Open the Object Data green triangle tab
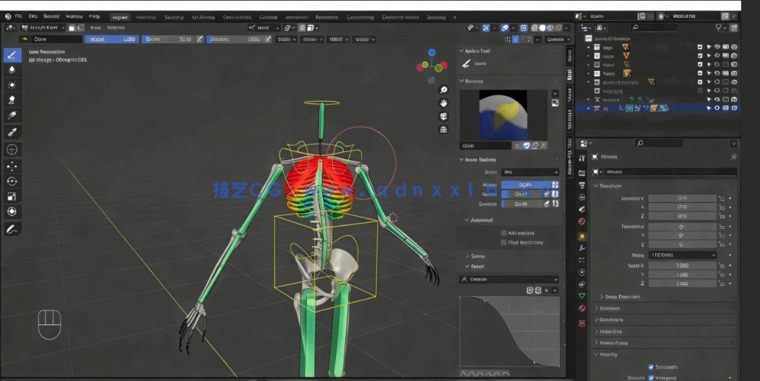Screen dimensions: 760x381 click(x=582, y=296)
